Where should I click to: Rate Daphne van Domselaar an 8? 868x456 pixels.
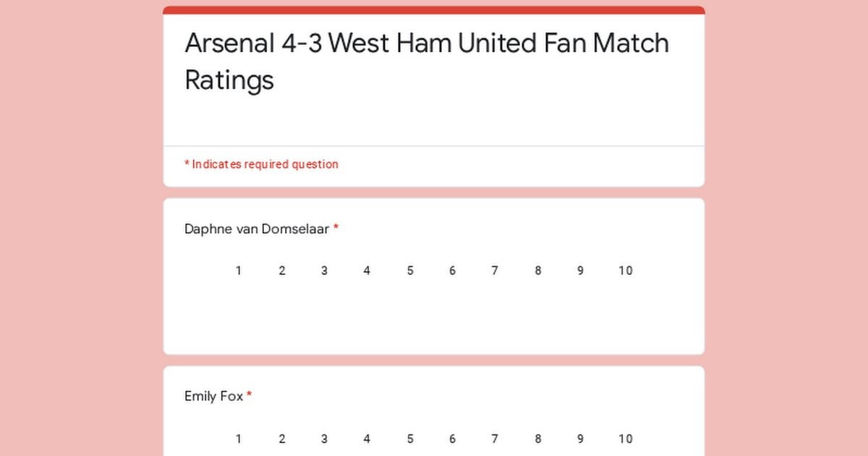537,271
